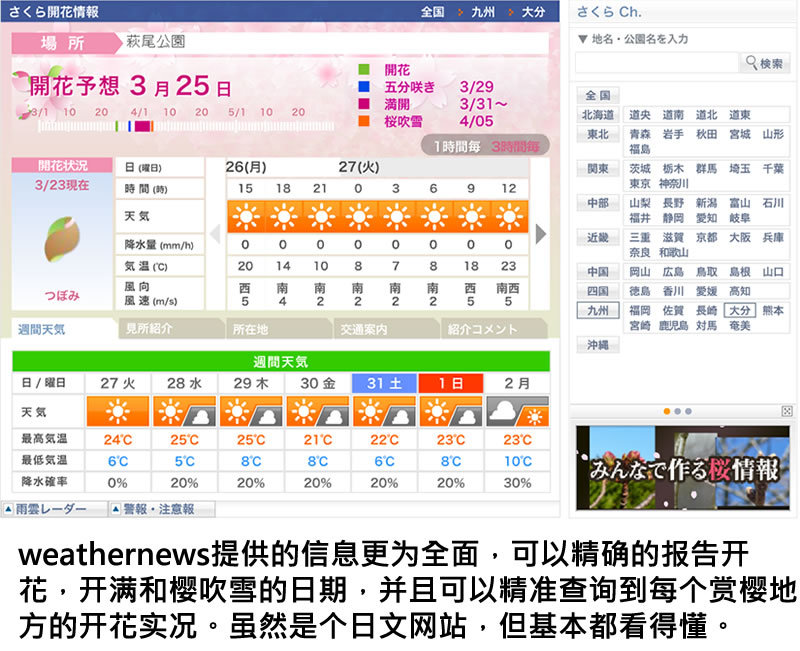Go to 全国 in the breadcrumb
800x651 pixels.
[433, 12]
